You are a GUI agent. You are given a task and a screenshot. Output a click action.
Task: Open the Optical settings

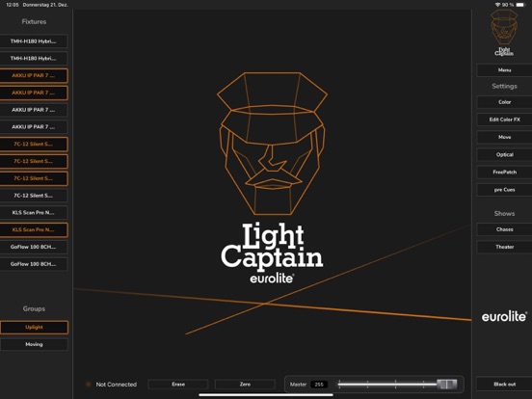(504, 155)
